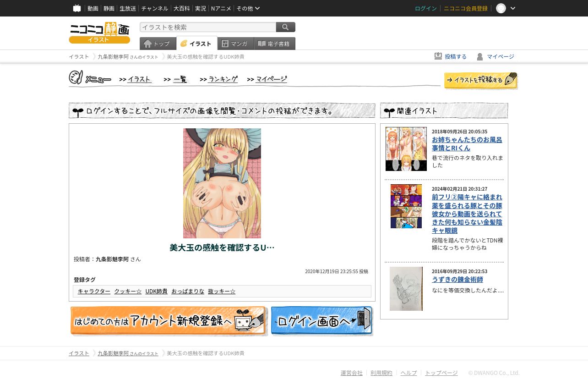Click the ログイン画面へ banner button
588x385 pixels.
(x=322, y=321)
